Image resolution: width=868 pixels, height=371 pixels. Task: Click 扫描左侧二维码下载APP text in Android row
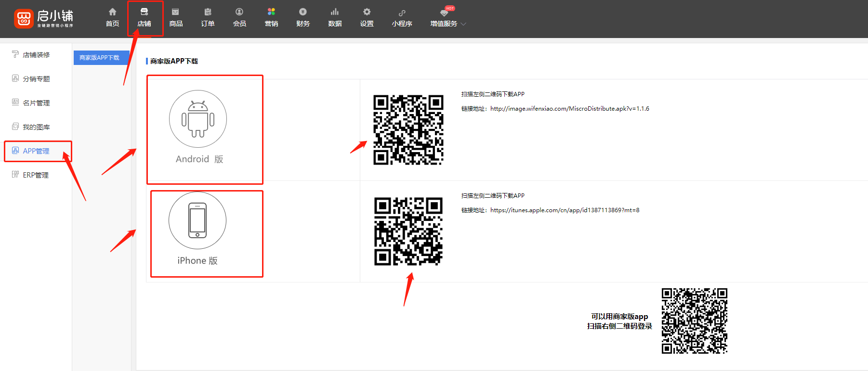(493, 94)
